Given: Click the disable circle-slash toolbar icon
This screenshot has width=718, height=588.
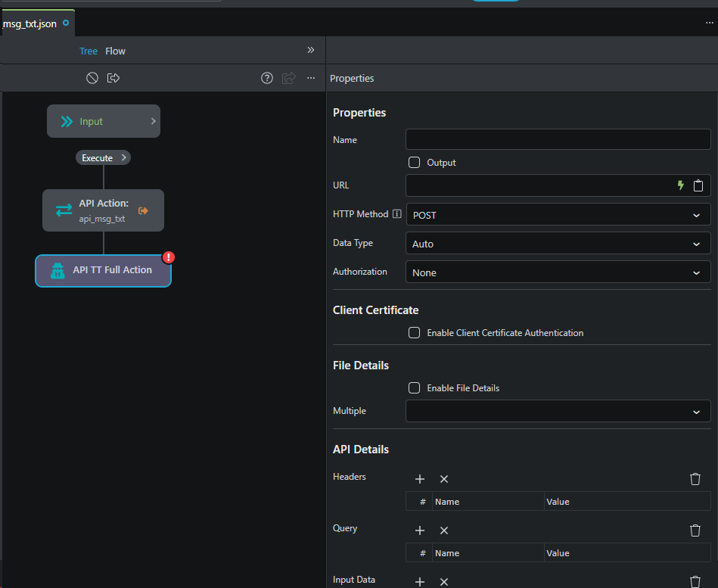Looking at the screenshot, I should coord(92,78).
